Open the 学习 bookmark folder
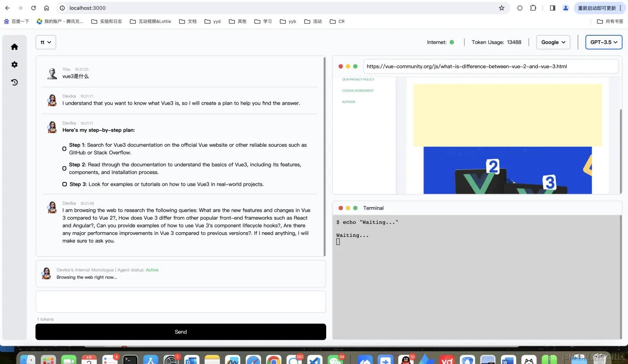The height and width of the screenshot is (364, 628). coord(263,21)
